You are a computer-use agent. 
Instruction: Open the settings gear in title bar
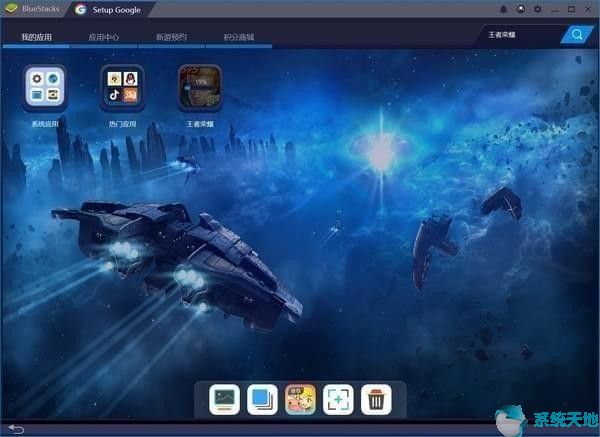[538, 9]
